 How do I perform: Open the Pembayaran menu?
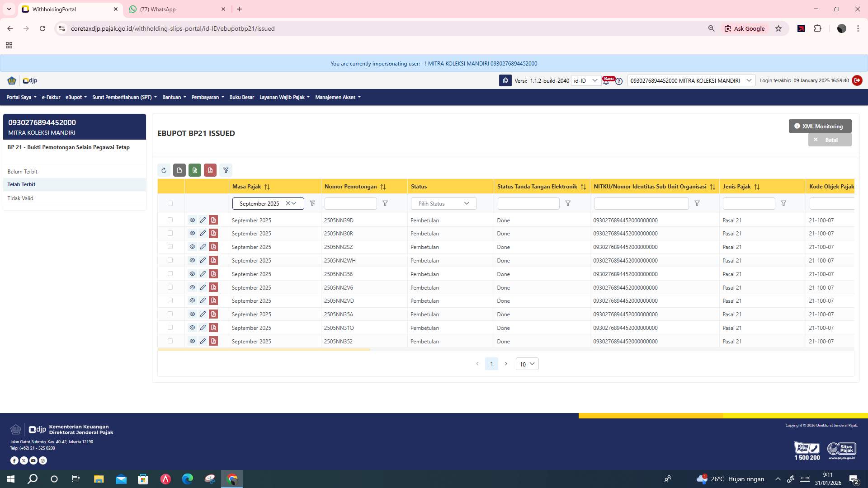tap(207, 97)
